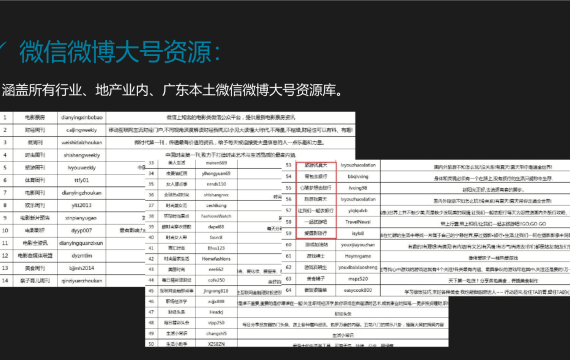
Task: Click the cofe250 cell in row 44
Action: click(216, 280)
